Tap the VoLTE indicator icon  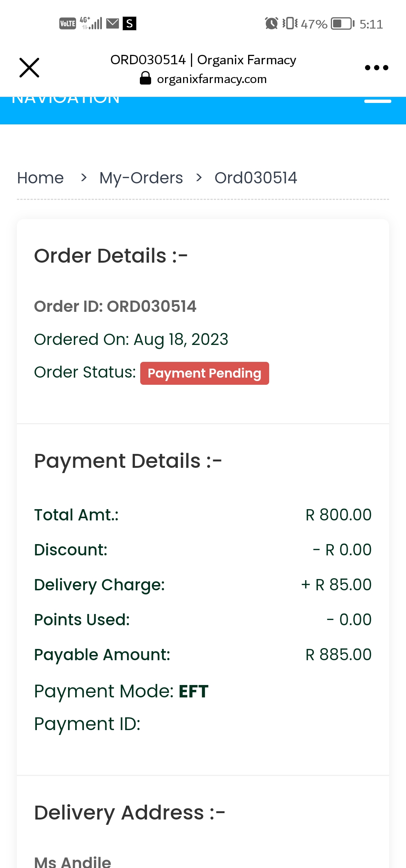(x=68, y=24)
